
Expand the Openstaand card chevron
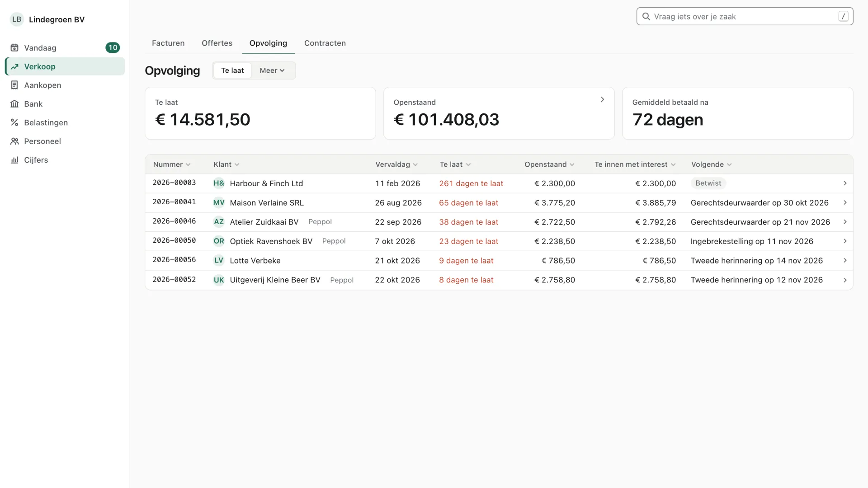602,99
